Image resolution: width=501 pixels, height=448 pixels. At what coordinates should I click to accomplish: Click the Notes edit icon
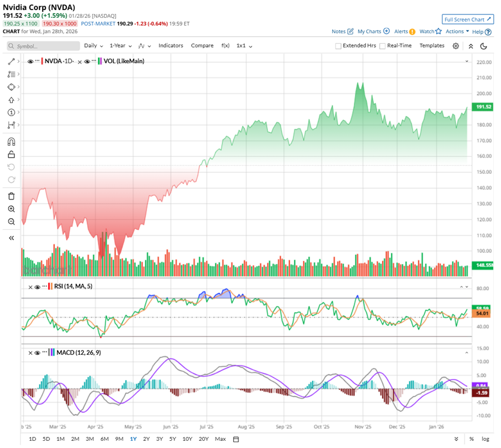click(x=350, y=31)
